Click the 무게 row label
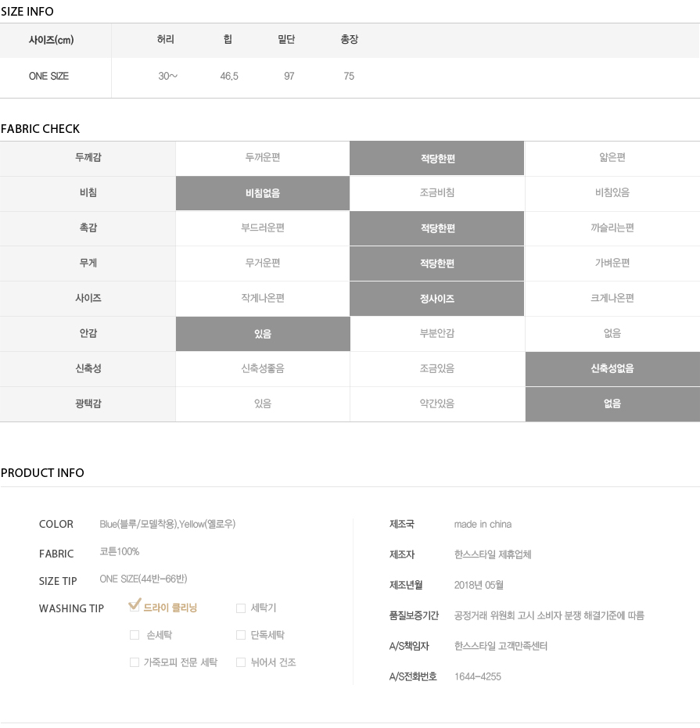Image resolution: width=700 pixels, height=728 pixels. (88, 263)
